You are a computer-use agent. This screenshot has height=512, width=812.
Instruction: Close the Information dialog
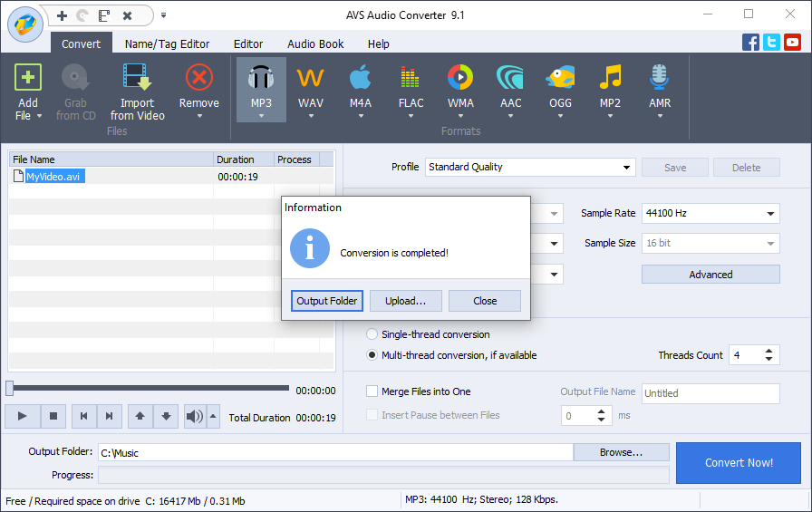pyautogui.click(x=485, y=301)
